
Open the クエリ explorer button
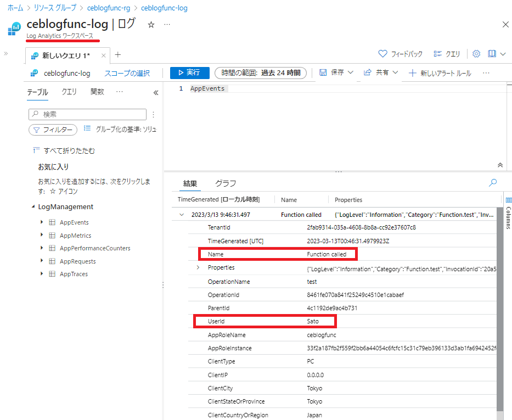click(x=447, y=54)
